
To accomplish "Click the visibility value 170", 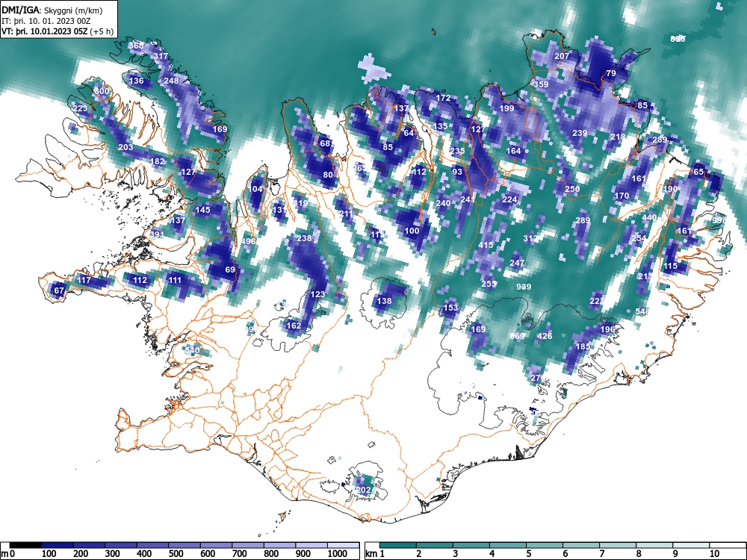I will (622, 196).
